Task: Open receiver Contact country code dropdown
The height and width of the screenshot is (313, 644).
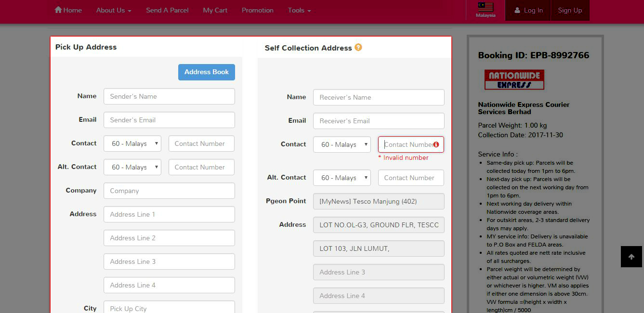Action: (342, 144)
